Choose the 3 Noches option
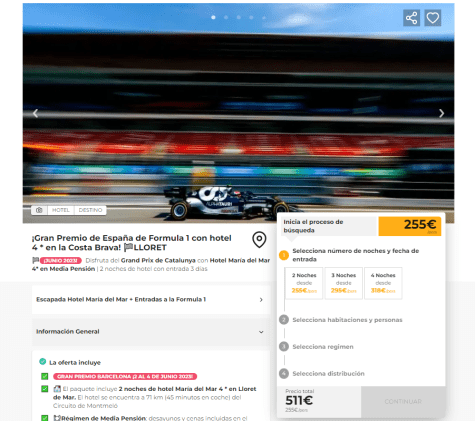 tap(344, 283)
